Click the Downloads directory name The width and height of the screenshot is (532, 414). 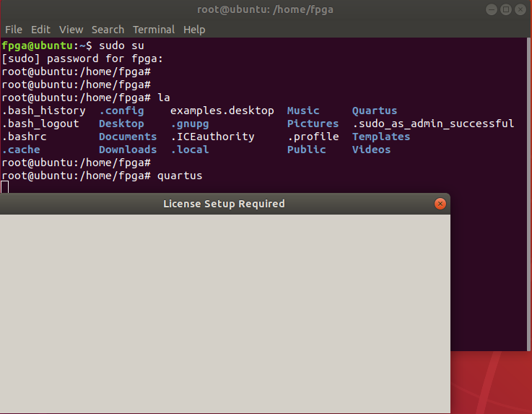128,150
